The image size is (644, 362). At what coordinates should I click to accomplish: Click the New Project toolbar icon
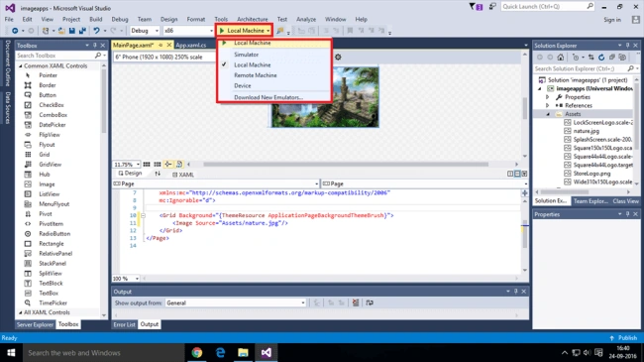(46, 31)
